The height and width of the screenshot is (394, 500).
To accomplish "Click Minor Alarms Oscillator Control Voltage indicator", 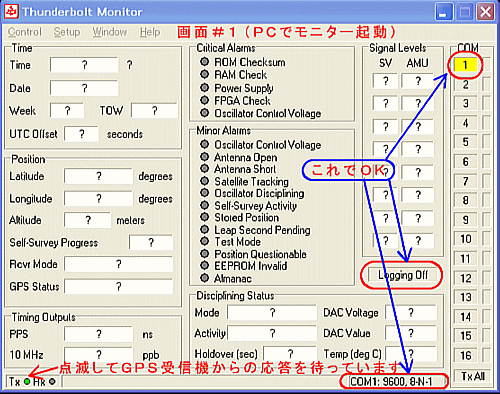I will coord(204,144).
